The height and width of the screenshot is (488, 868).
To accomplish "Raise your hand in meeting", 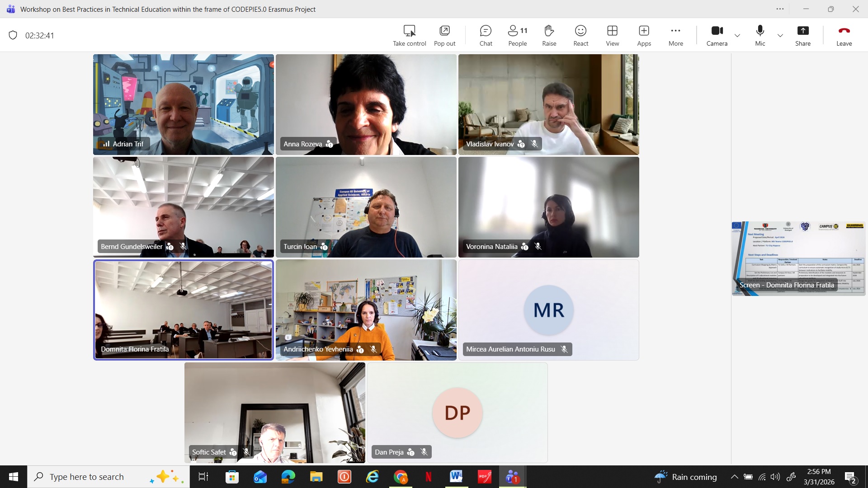I will click(549, 35).
